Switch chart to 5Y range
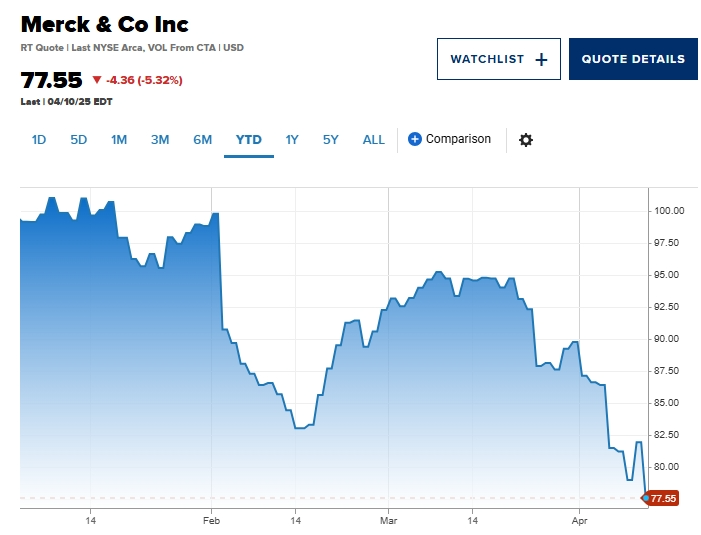The image size is (701, 535). [x=331, y=140]
